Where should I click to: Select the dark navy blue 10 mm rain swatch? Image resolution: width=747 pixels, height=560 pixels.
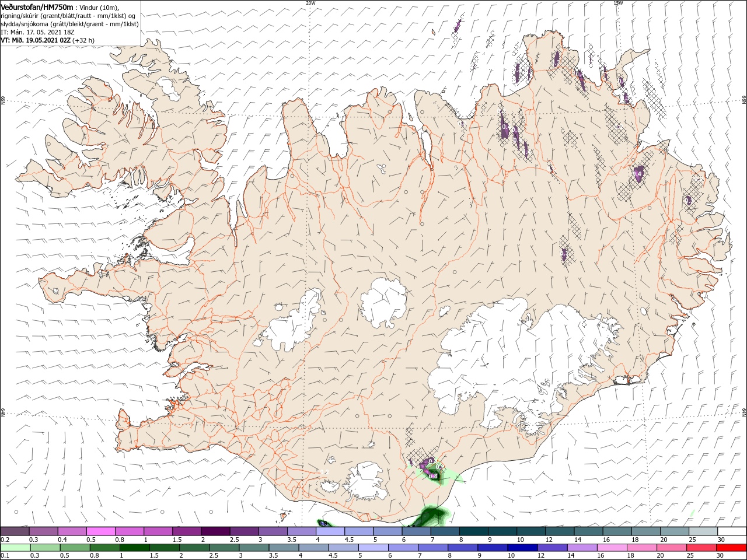pyautogui.click(x=522, y=548)
